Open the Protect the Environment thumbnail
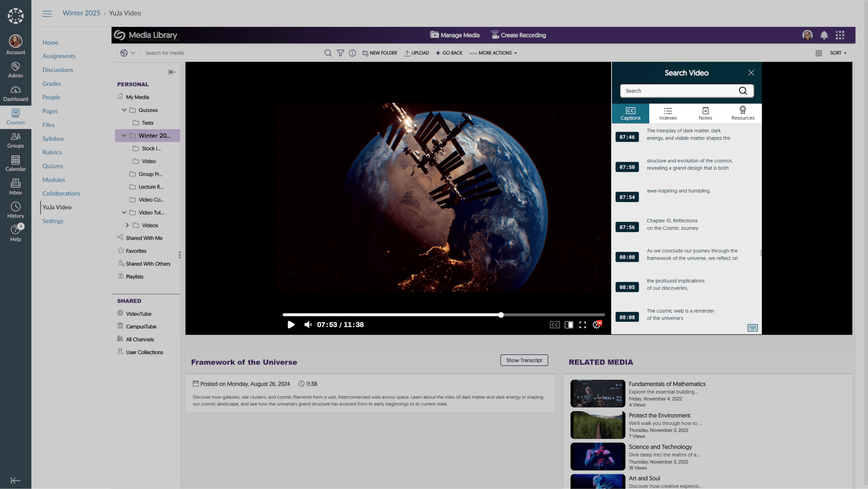 coord(598,425)
